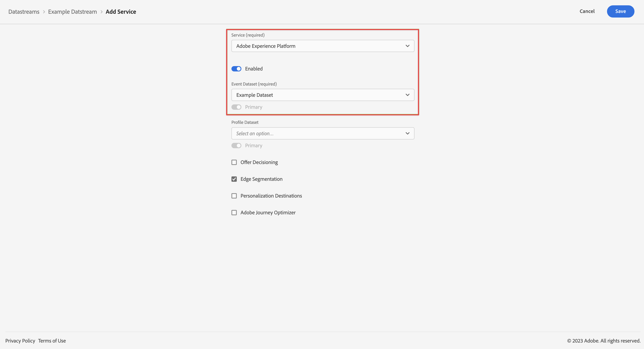Toggle Primary switch under Event Dataset
The width and height of the screenshot is (644, 349).
pos(236,107)
